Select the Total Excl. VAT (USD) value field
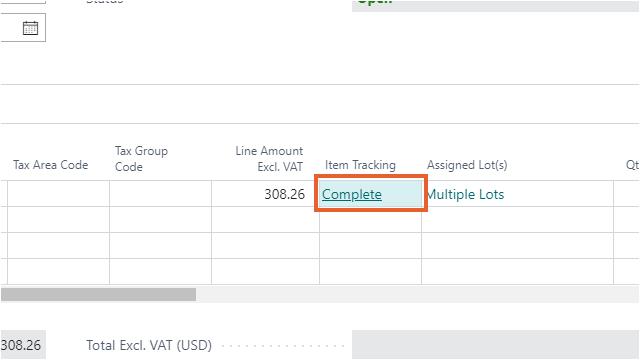The width and height of the screenshot is (640, 360). coord(495,345)
